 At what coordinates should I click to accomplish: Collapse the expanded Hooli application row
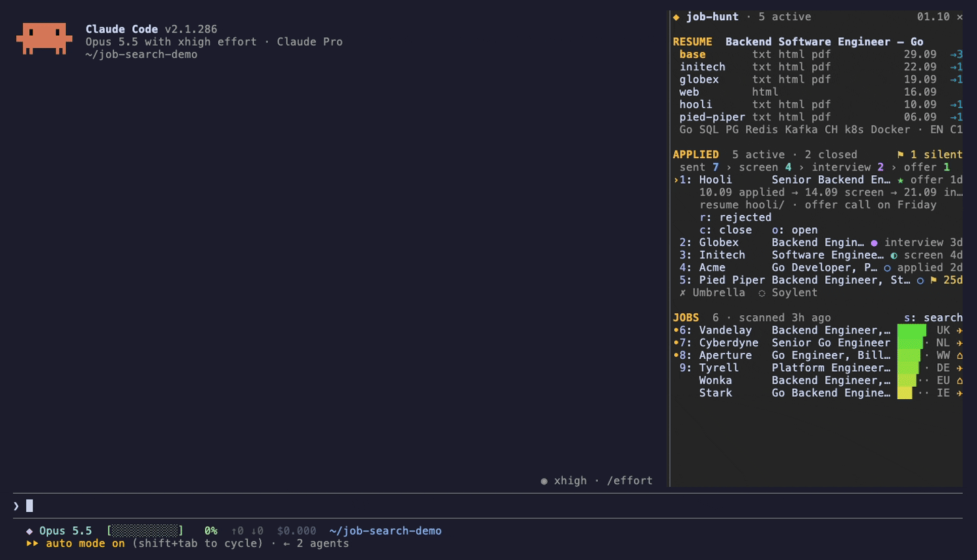817,180
